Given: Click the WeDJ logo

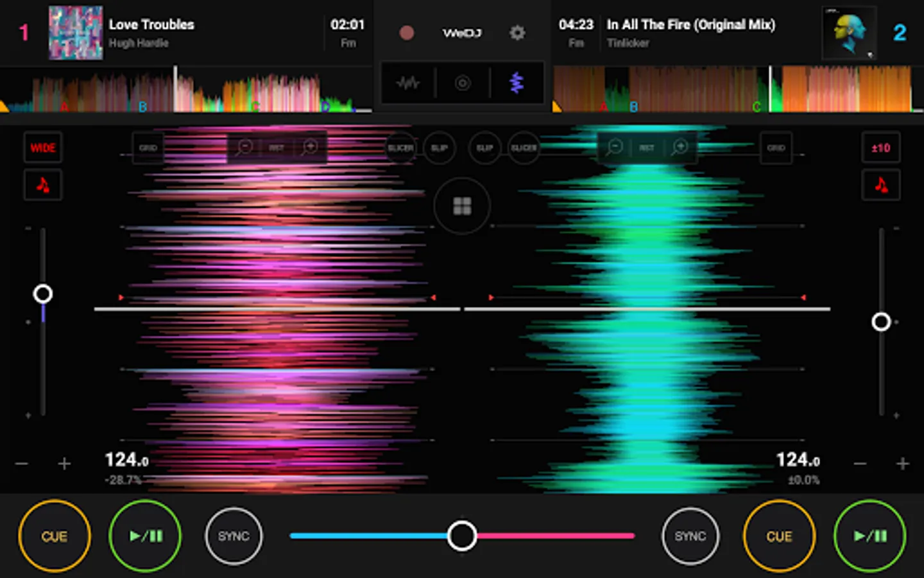Looking at the screenshot, I should 462,33.
